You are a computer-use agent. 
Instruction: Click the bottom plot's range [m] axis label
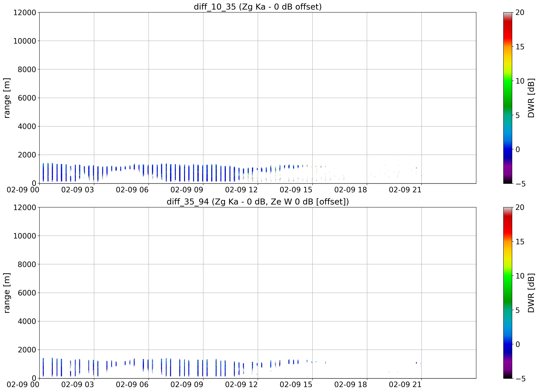pos(7,293)
